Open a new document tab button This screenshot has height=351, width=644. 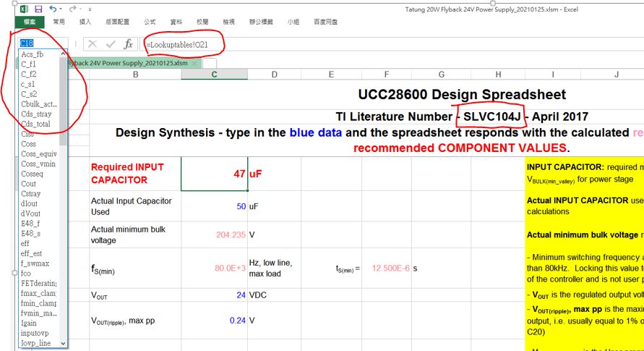coord(210,63)
